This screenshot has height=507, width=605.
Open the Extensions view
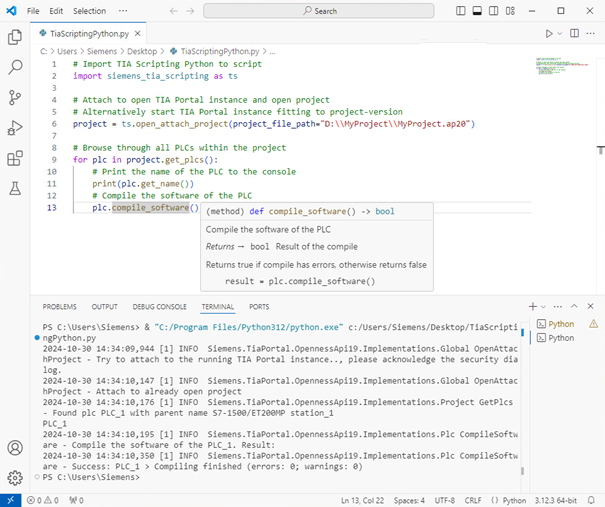pos(15,158)
